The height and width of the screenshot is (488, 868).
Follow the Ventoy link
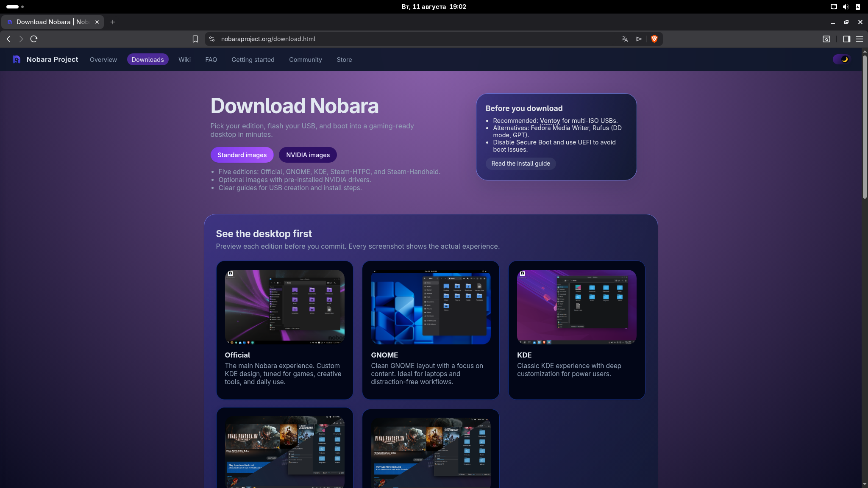550,121
